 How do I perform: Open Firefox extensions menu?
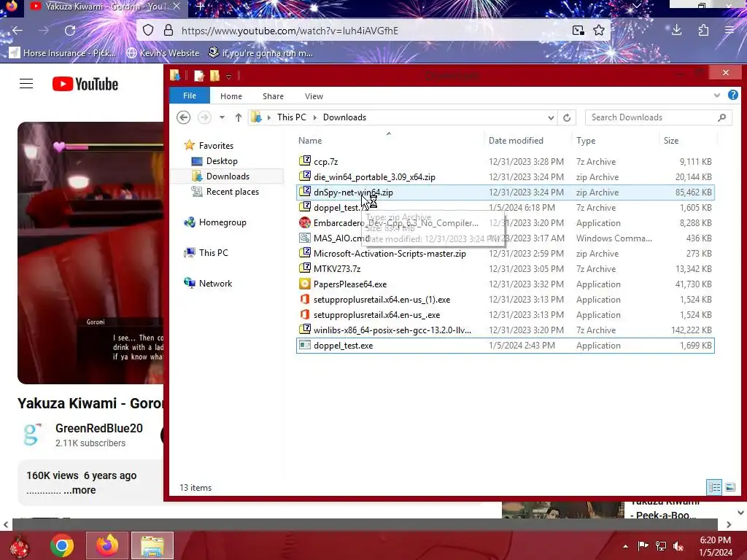(703, 31)
